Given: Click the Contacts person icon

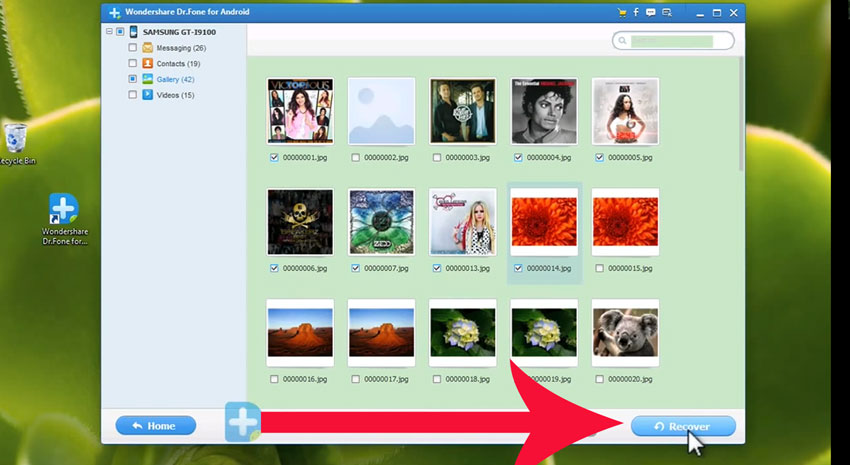Looking at the screenshot, I should point(147,63).
